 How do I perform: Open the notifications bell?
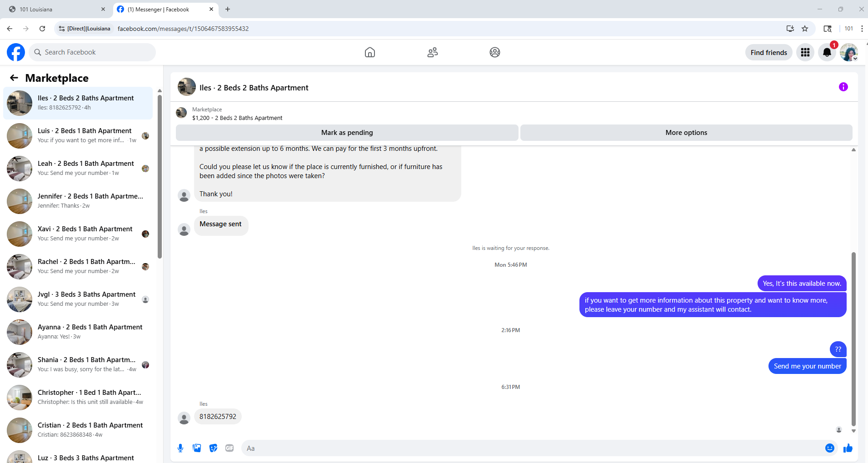point(827,52)
